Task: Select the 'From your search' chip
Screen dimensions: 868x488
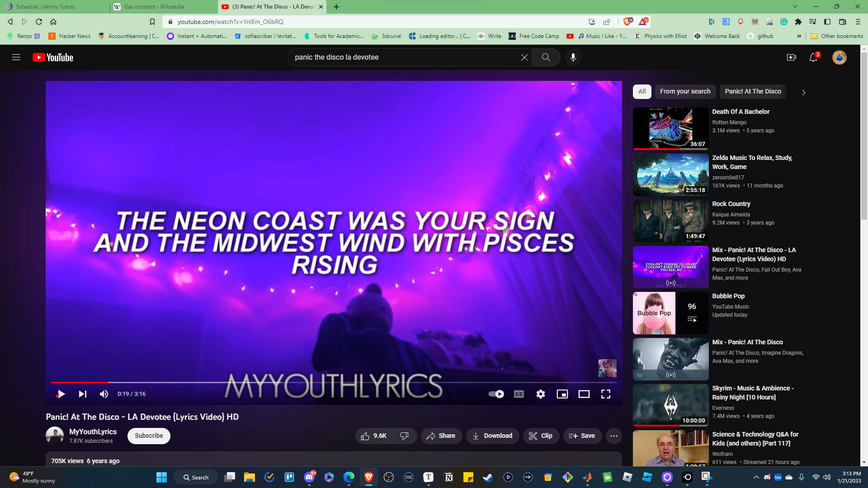Action: click(x=685, y=91)
